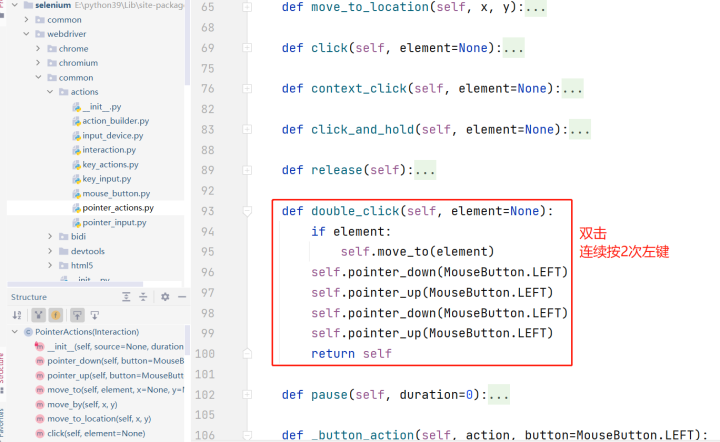Unfold the click method at line 69
Viewport: 720px width, 442px height.
coord(247,47)
